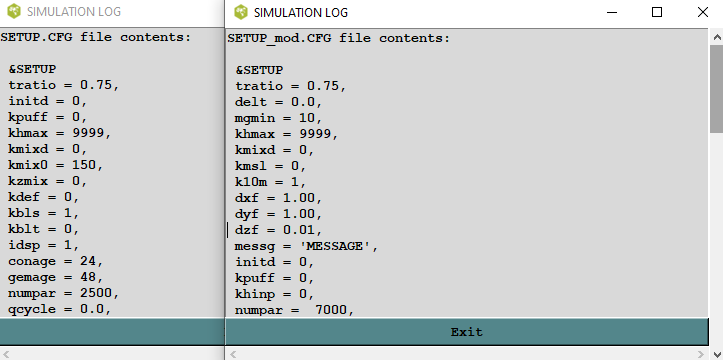Click the dzf = 0.01 line

coord(278,230)
